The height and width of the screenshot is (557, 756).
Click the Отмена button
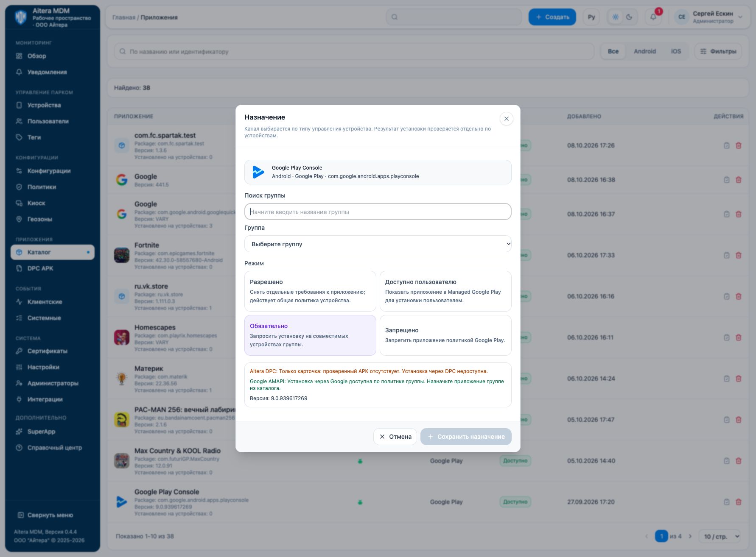(395, 437)
